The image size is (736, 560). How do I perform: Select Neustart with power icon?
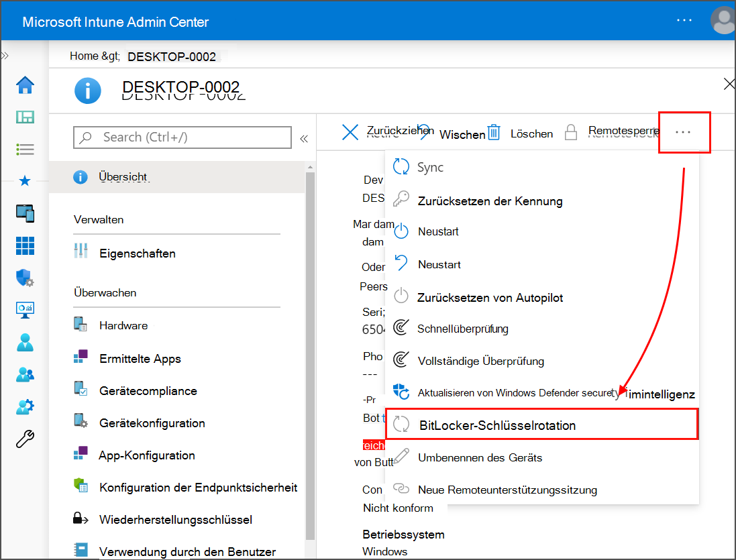pos(542,231)
